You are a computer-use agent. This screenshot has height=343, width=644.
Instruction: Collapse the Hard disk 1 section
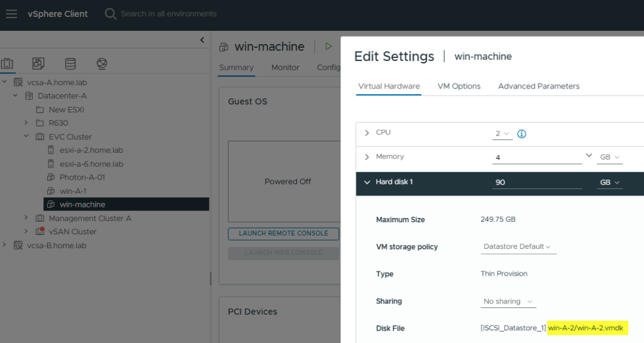(x=367, y=182)
